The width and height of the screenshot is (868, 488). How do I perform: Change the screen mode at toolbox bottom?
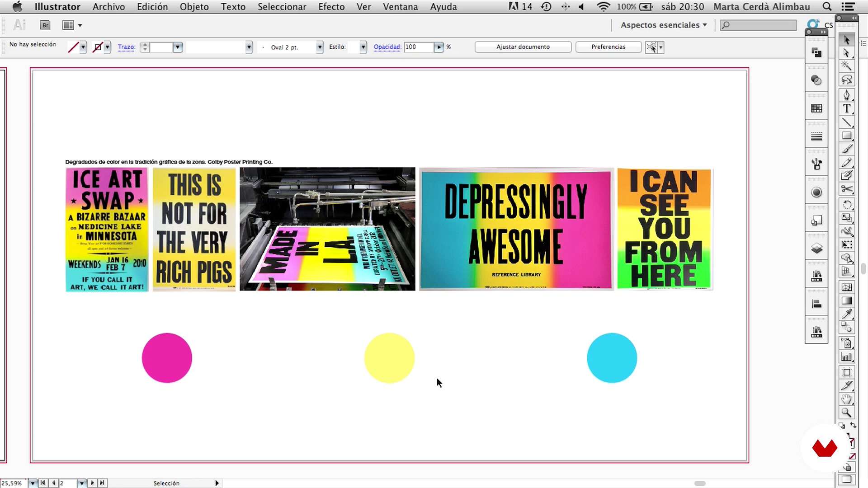847,479
